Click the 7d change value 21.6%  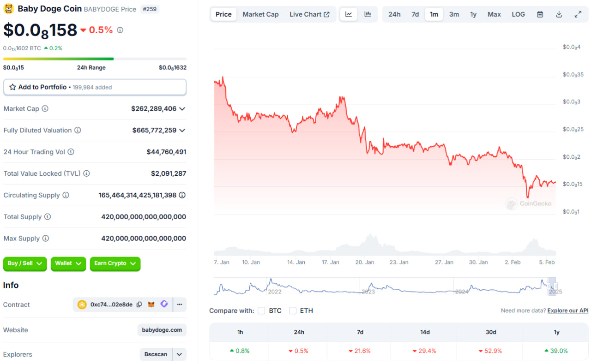point(359,351)
